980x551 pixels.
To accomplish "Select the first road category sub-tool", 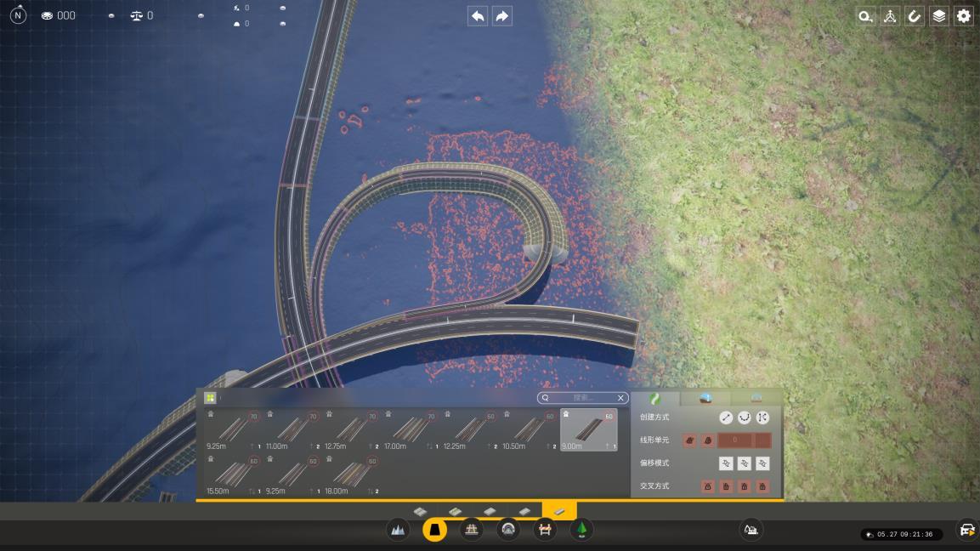I will pos(420,512).
